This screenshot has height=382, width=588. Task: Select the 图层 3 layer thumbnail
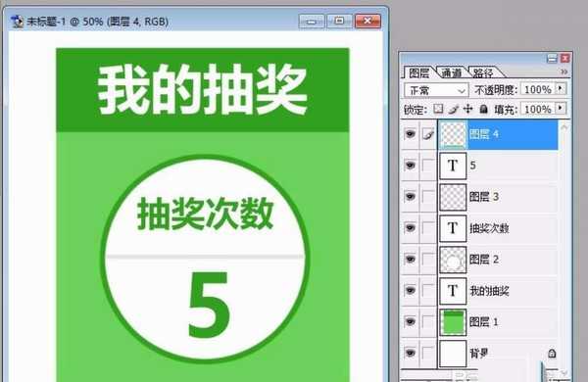pyautogui.click(x=453, y=197)
